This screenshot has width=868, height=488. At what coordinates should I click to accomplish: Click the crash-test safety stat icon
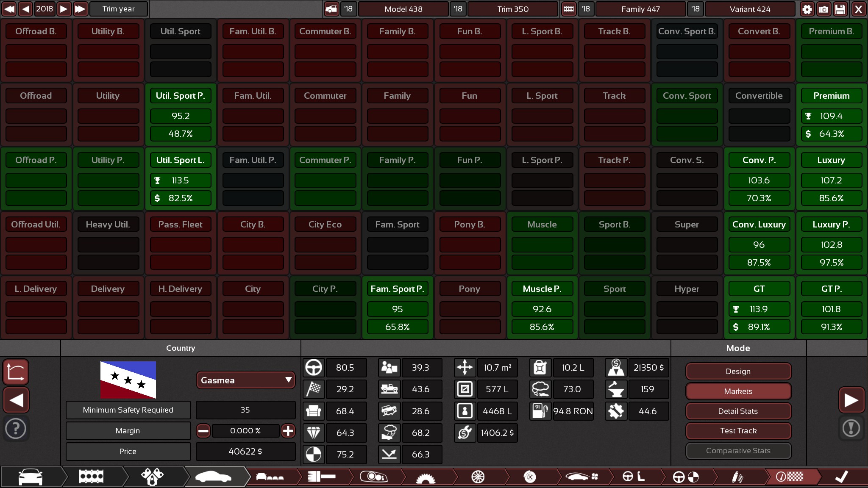tap(314, 454)
